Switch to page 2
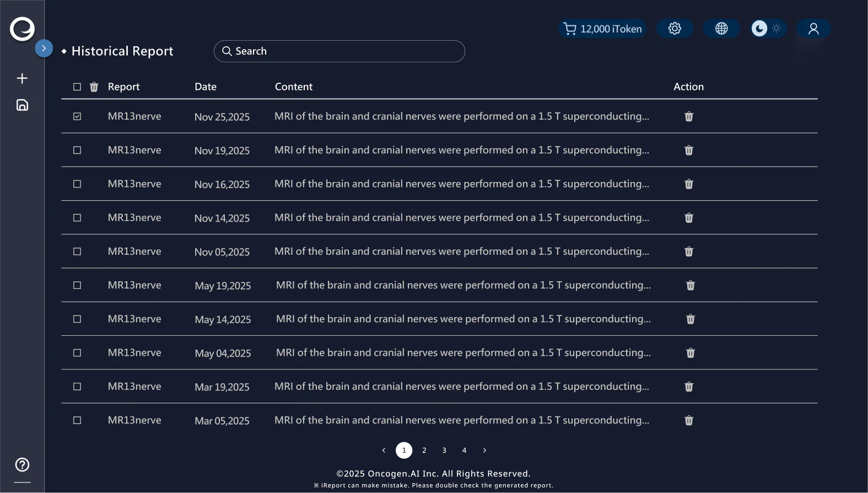This screenshot has height=493, width=868. click(424, 451)
